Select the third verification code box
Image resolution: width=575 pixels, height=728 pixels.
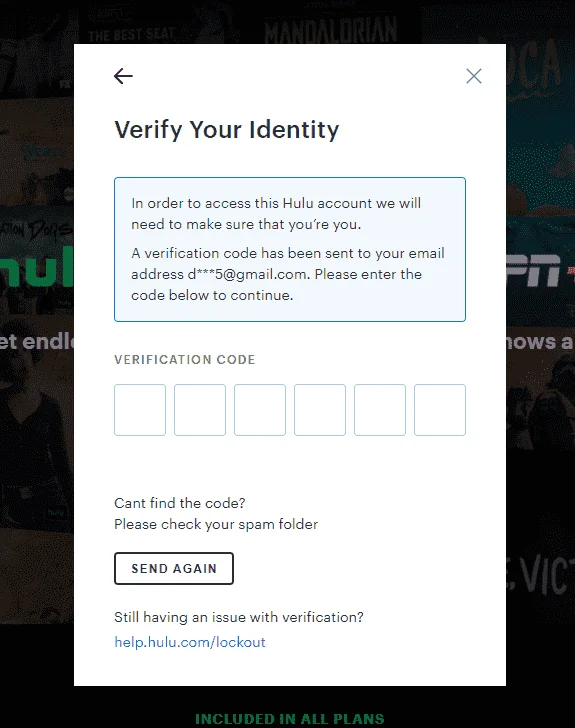pyautogui.click(x=260, y=410)
